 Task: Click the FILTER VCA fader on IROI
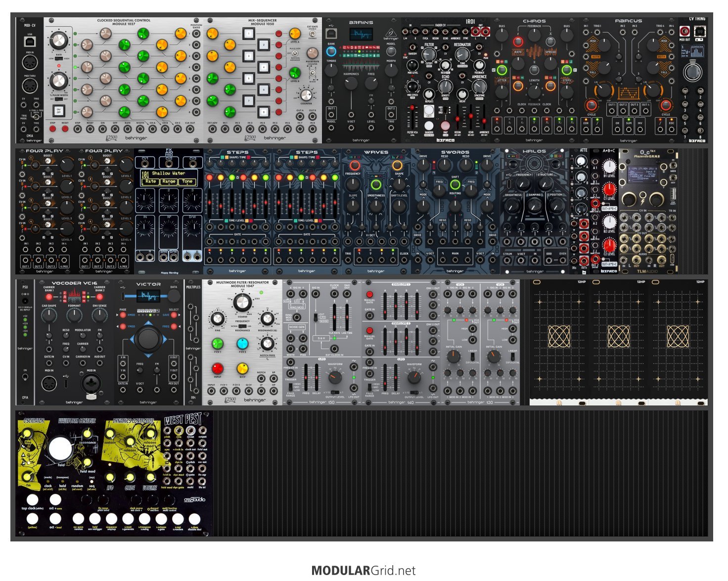pos(411,117)
